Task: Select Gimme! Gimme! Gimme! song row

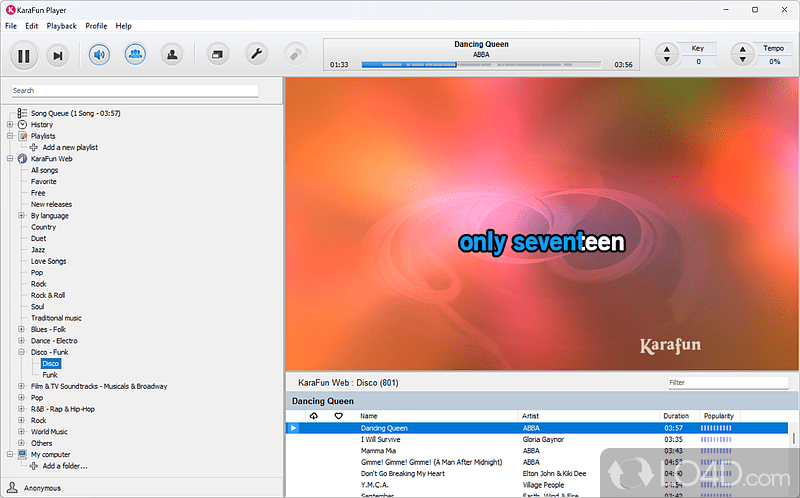Action: pos(537,462)
